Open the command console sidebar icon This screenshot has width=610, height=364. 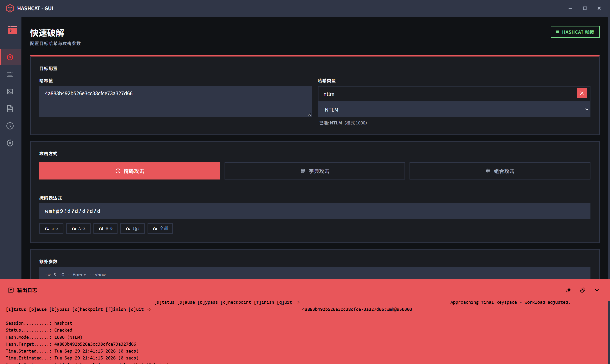10,92
